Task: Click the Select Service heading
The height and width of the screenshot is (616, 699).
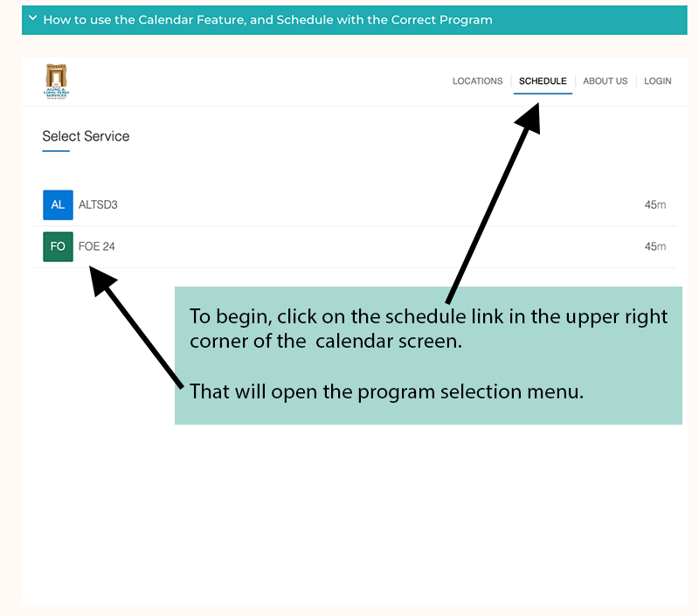Action: (x=86, y=136)
